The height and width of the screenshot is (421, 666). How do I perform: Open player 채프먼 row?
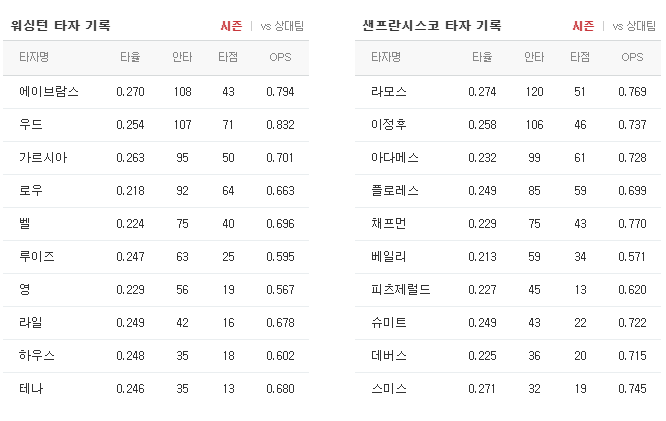[508, 224]
